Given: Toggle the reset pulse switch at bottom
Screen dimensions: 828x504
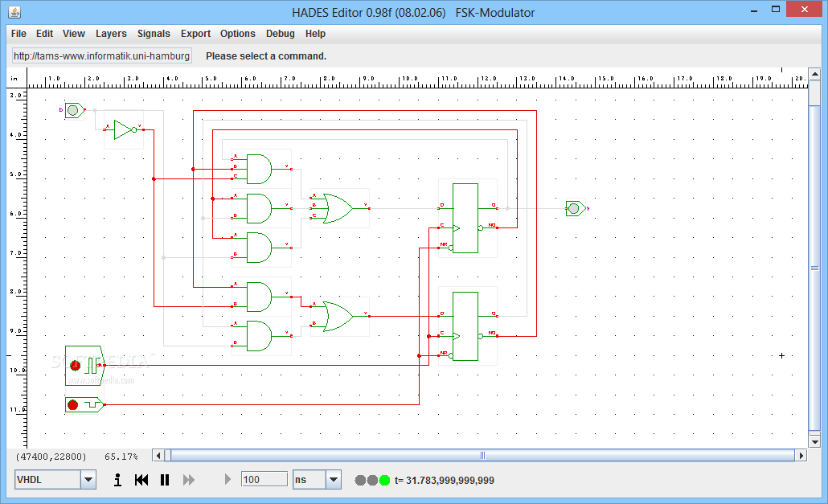Looking at the screenshot, I should (x=84, y=405).
